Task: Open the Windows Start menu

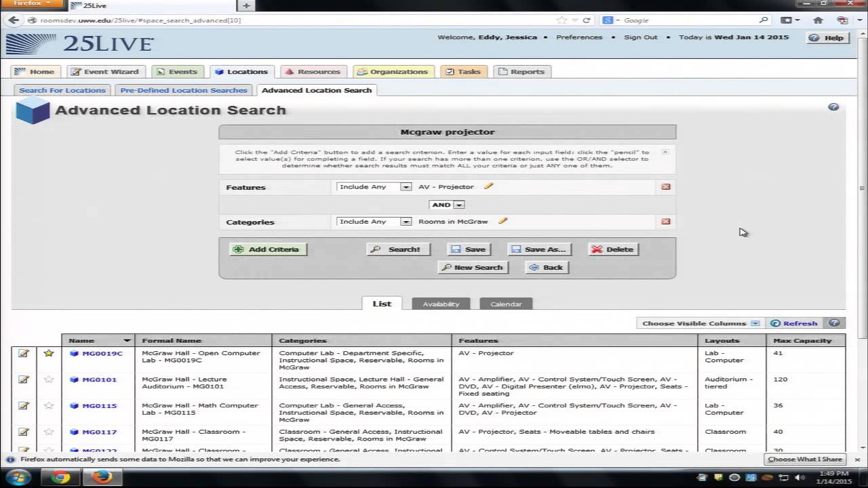Action: 18,477
